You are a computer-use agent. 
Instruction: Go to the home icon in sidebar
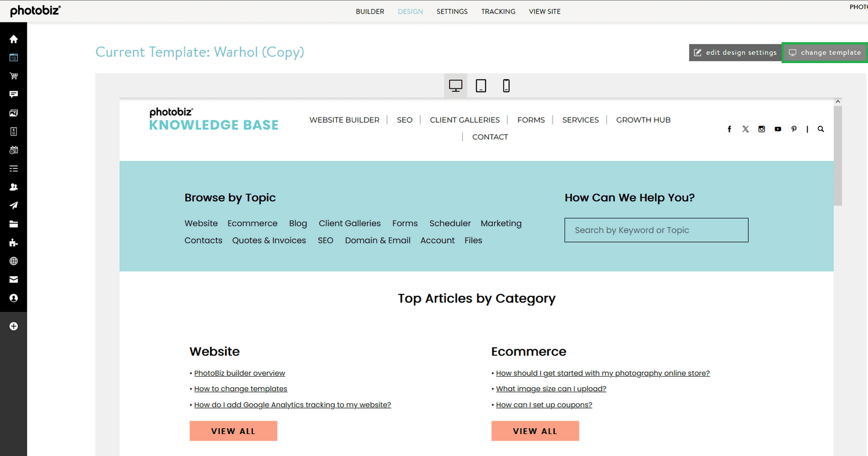pos(13,39)
